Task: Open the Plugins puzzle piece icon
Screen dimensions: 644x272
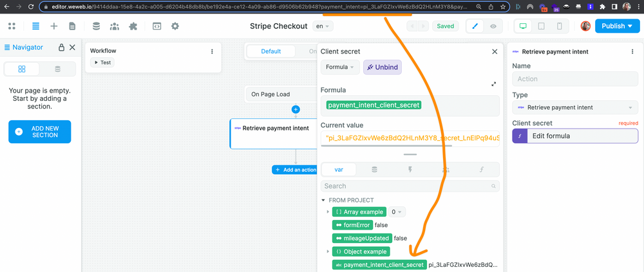Action: click(x=133, y=26)
